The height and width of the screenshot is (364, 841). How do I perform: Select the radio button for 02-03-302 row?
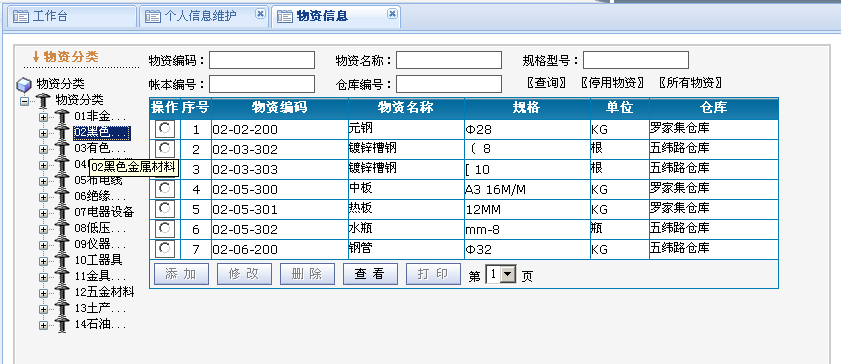(x=165, y=147)
